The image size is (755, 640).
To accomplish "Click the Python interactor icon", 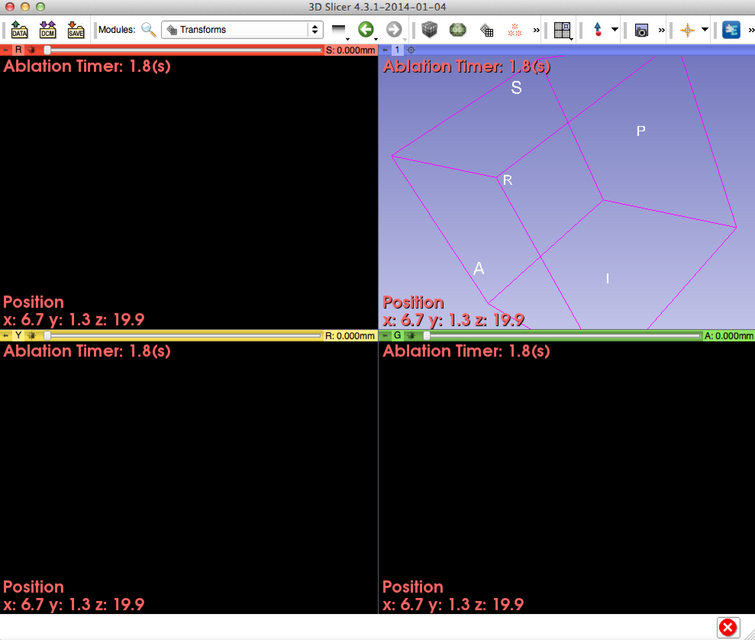I will [732, 30].
